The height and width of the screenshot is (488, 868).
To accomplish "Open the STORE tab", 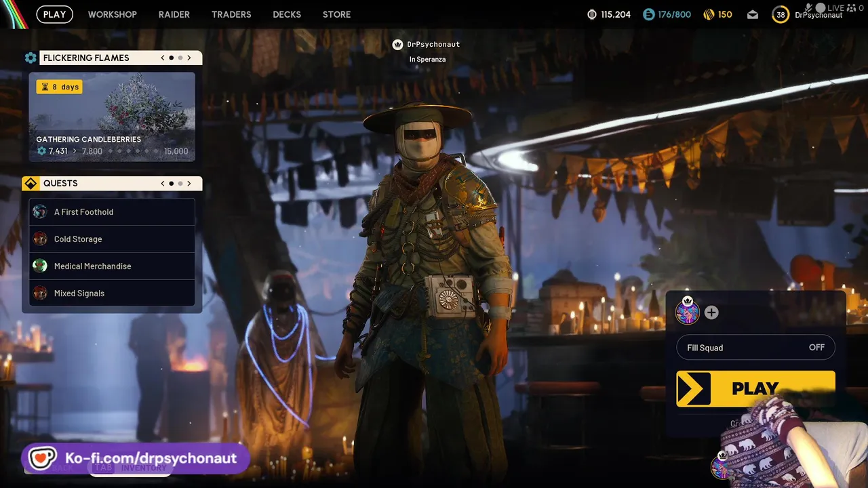I will pos(337,14).
